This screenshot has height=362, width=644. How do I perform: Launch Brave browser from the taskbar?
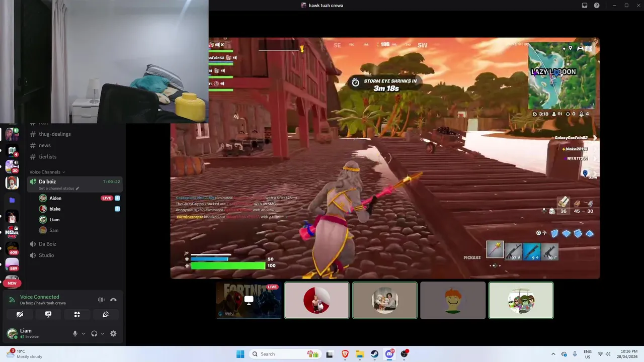(345, 354)
